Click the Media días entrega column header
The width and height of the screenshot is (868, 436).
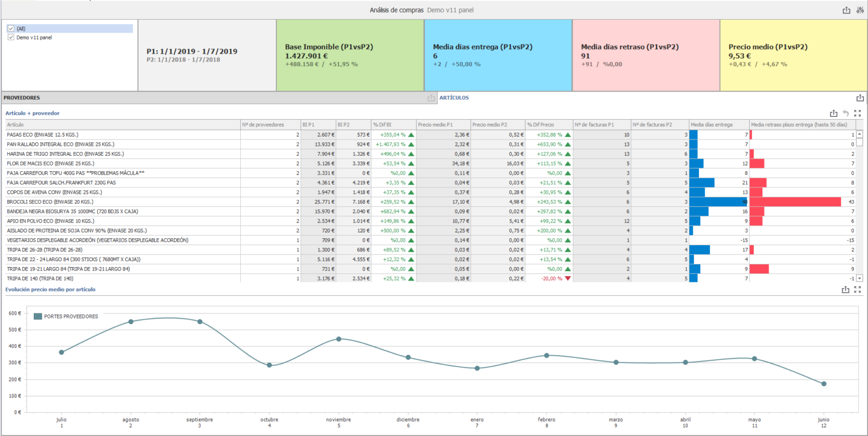(x=719, y=125)
